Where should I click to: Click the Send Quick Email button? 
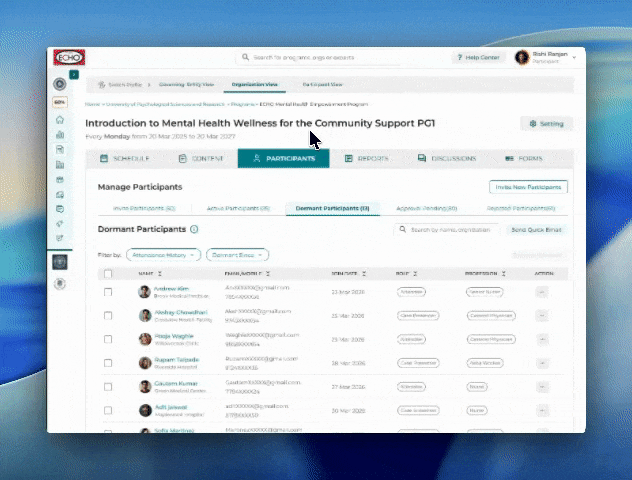[536, 230]
